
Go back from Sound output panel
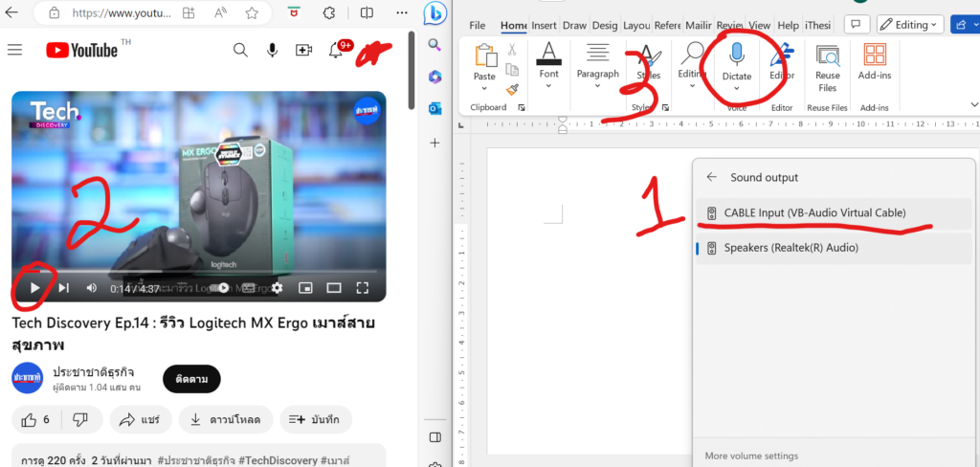711,177
